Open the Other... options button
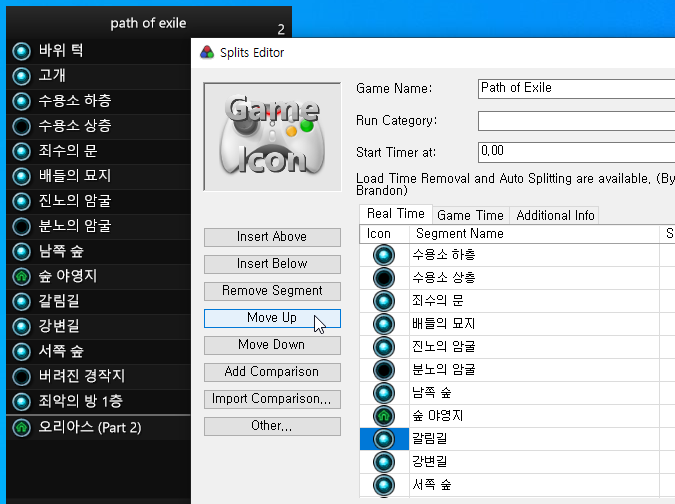675x504 pixels. pyautogui.click(x=272, y=426)
